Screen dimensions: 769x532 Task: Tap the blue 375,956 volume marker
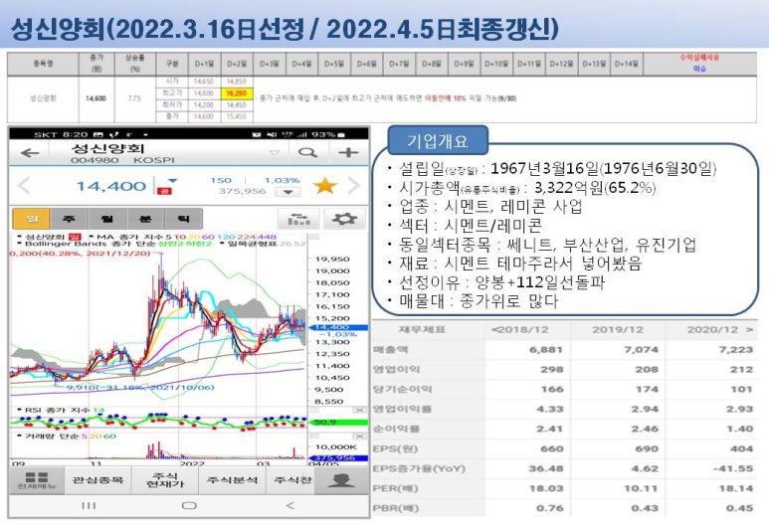338,458
